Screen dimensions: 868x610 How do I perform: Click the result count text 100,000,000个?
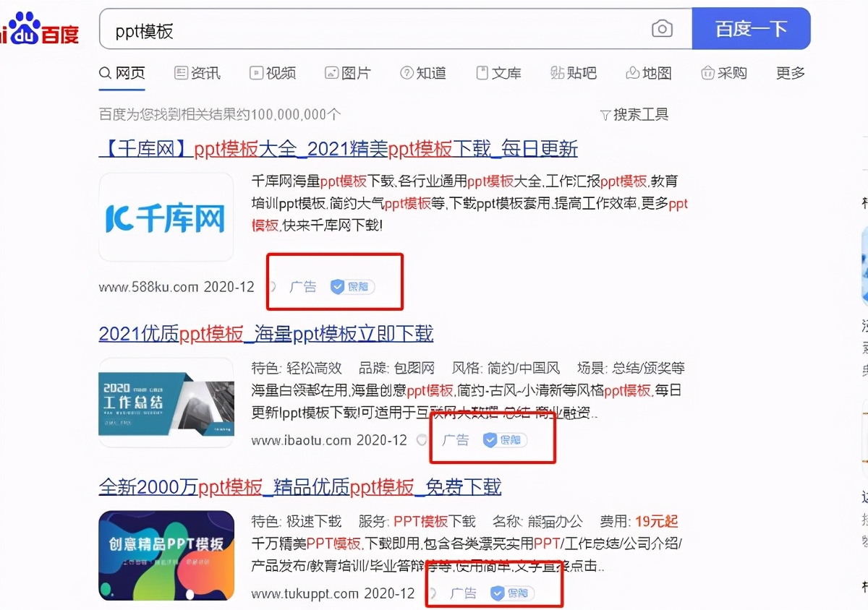pyautogui.click(x=295, y=114)
